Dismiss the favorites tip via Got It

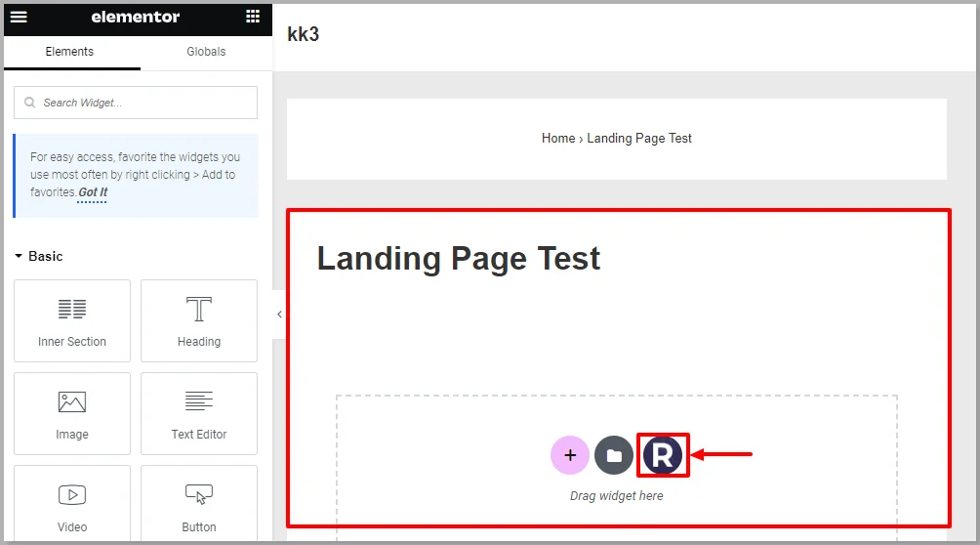pos(93,192)
